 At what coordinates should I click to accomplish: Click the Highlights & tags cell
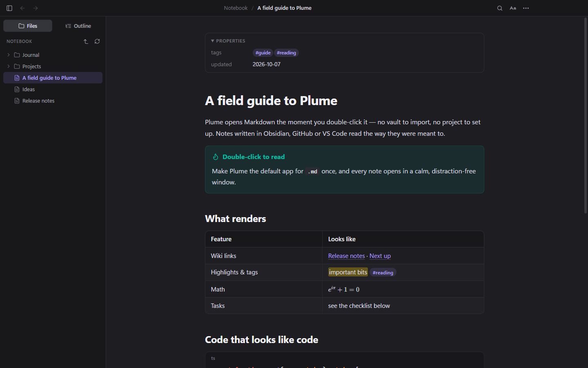(264, 272)
